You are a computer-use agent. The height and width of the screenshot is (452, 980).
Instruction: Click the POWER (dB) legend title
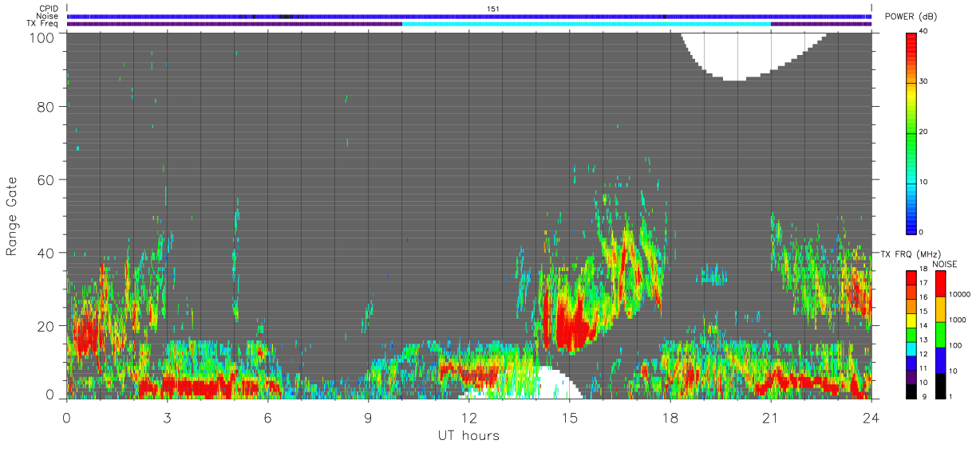[911, 17]
